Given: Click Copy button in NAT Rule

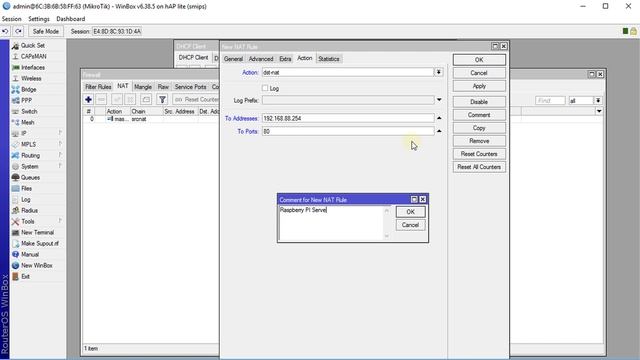Looking at the screenshot, I should [x=479, y=128].
